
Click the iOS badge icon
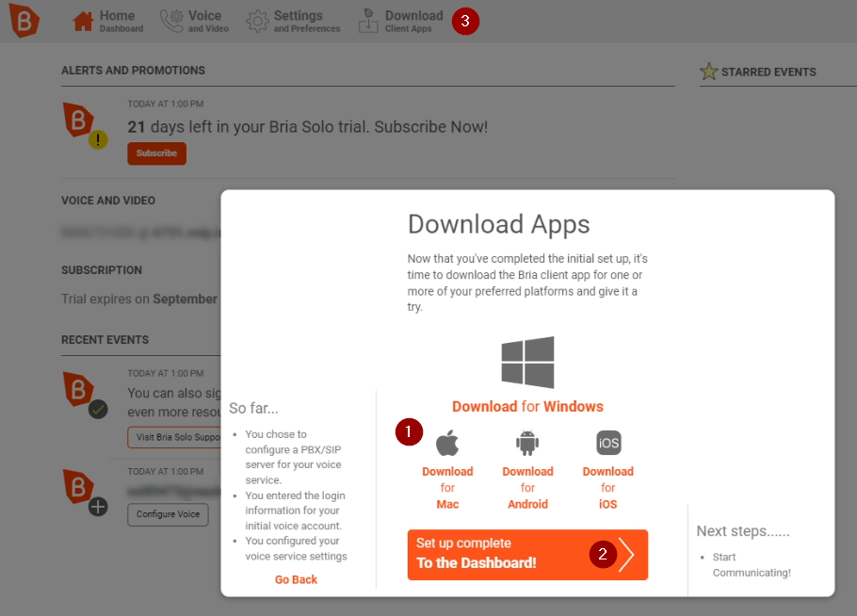tap(608, 443)
